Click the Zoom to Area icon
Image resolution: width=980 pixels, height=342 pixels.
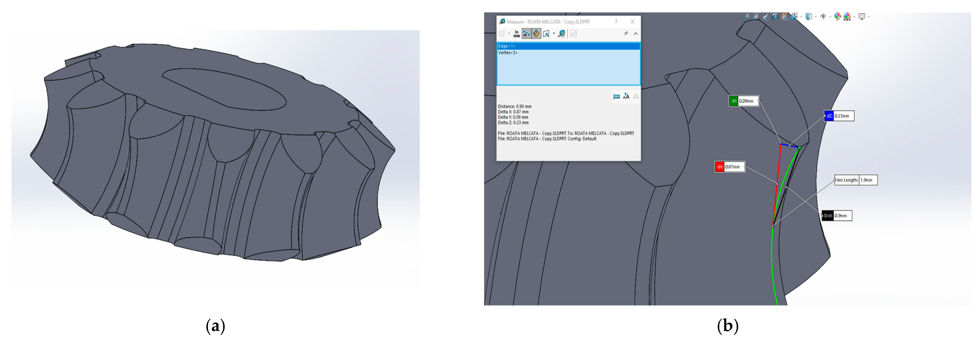tap(756, 17)
